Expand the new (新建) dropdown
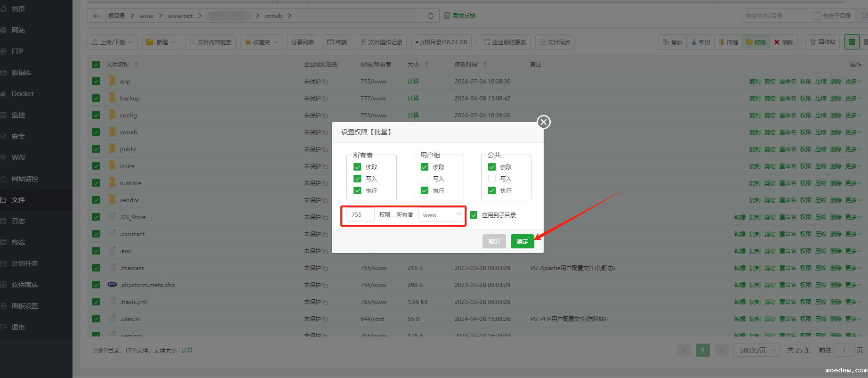This screenshot has width=868, height=378. pyautogui.click(x=161, y=42)
